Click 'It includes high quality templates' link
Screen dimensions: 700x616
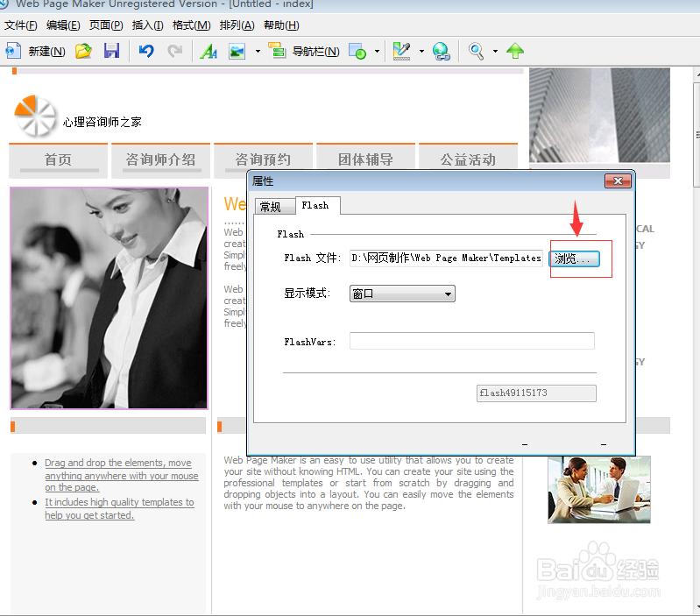point(119,508)
